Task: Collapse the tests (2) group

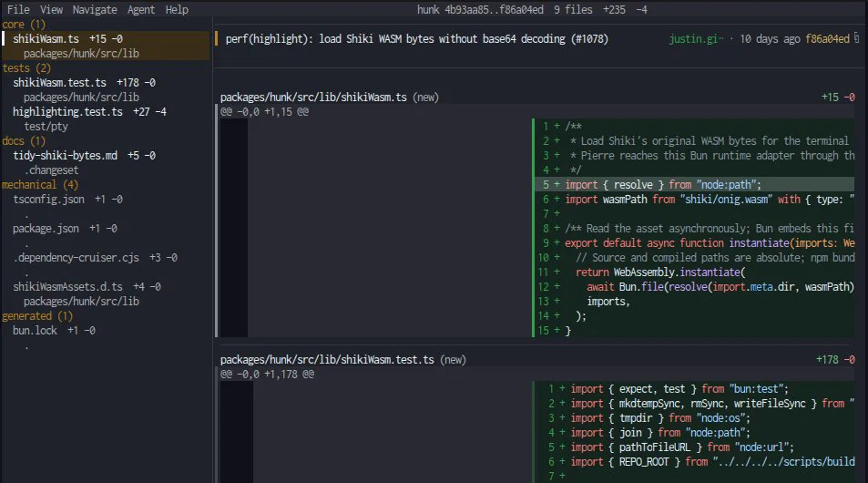Action: [x=26, y=68]
